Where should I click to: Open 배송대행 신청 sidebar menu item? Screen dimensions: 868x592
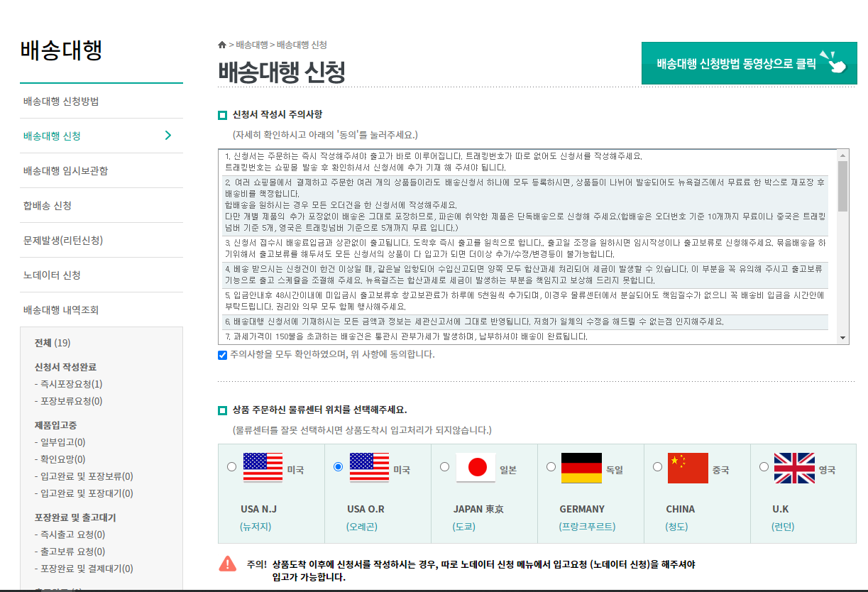[101, 136]
